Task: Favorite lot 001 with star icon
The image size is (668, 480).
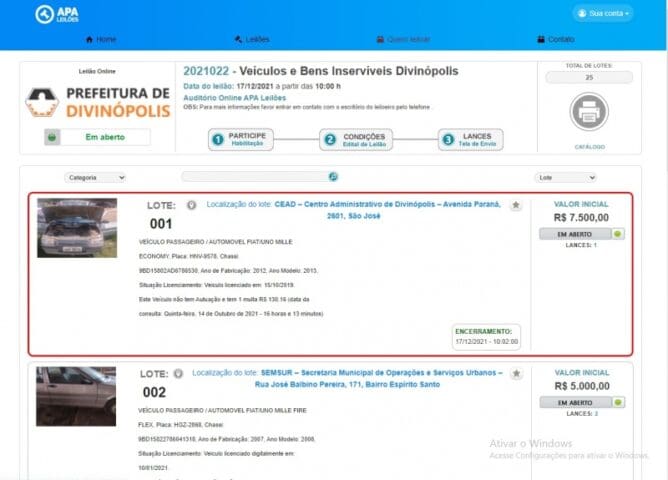Action: click(x=516, y=205)
